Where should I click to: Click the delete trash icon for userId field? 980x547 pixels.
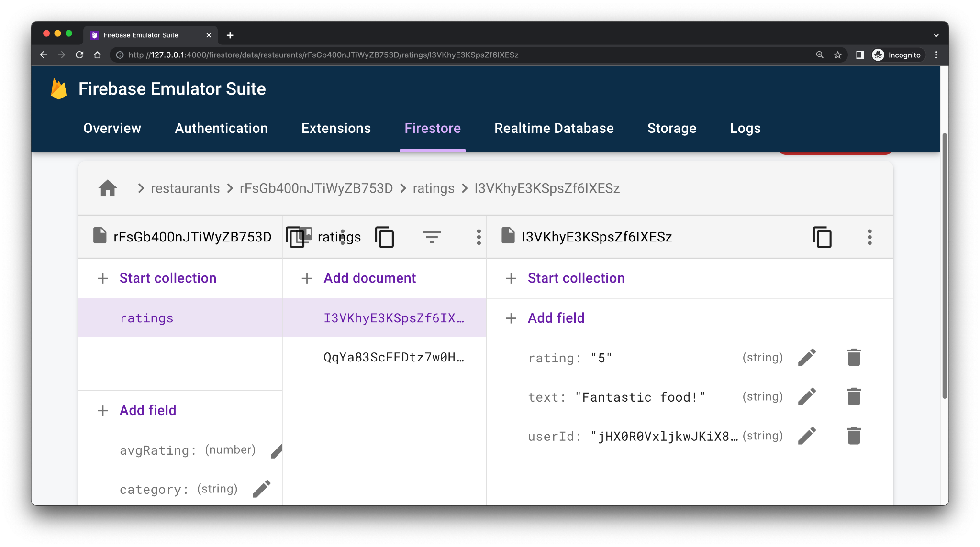(x=854, y=436)
